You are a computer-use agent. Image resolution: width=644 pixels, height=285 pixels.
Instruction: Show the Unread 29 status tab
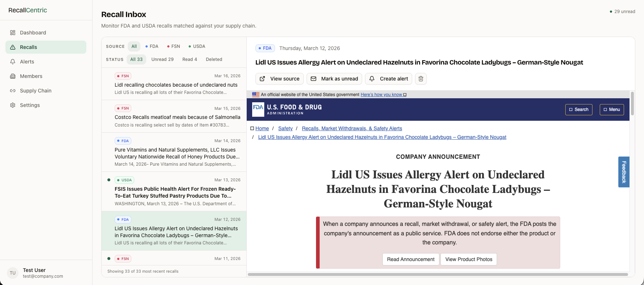(x=162, y=59)
